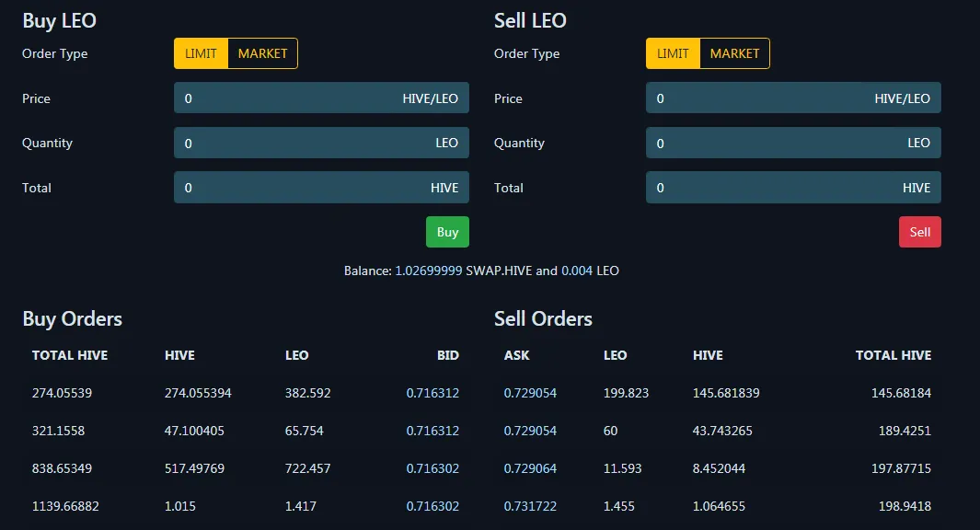980x530 pixels.
Task: Click ask 0.729054 in the 60 LEO row
Action: tap(530, 431)
